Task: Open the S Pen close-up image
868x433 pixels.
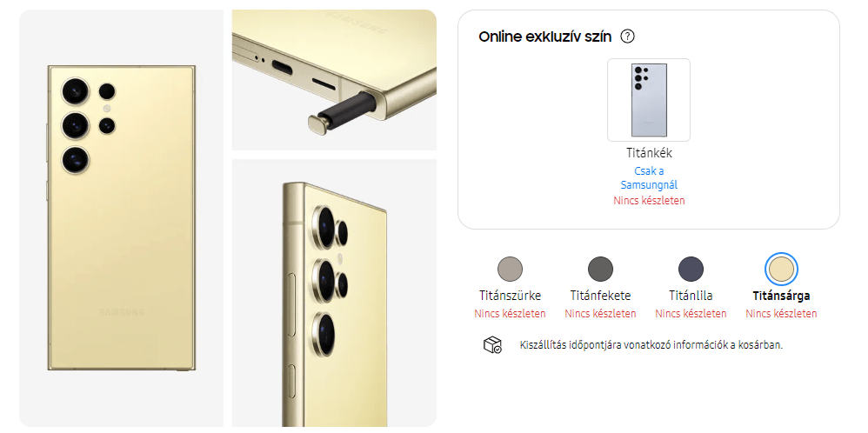Action: pos(334,80)
